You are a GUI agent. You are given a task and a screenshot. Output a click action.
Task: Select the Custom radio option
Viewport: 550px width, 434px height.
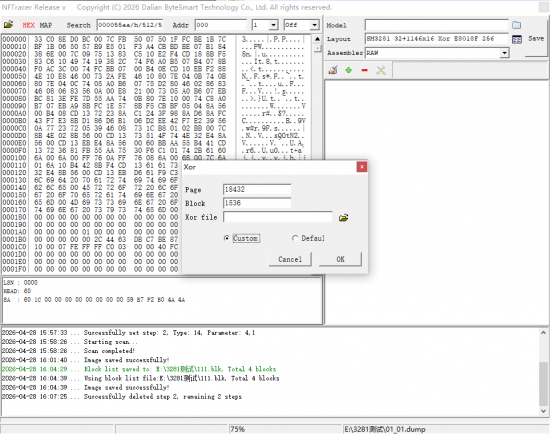click(x=227, y=238)
